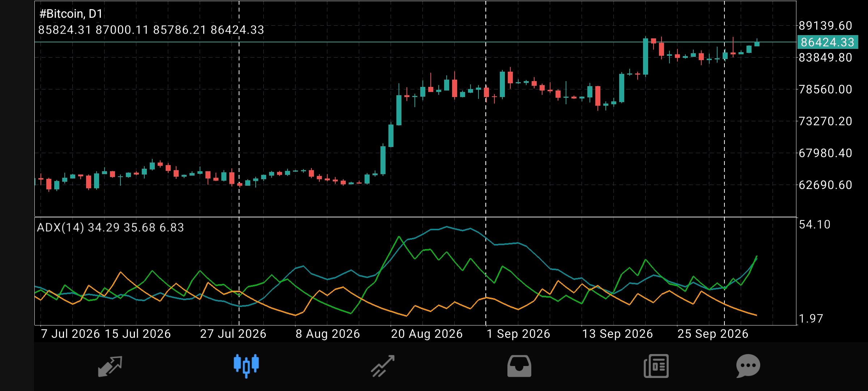Click the 13 Sep 2026 date label
This screenshot has width=868, height=391.
click(617, 334)
